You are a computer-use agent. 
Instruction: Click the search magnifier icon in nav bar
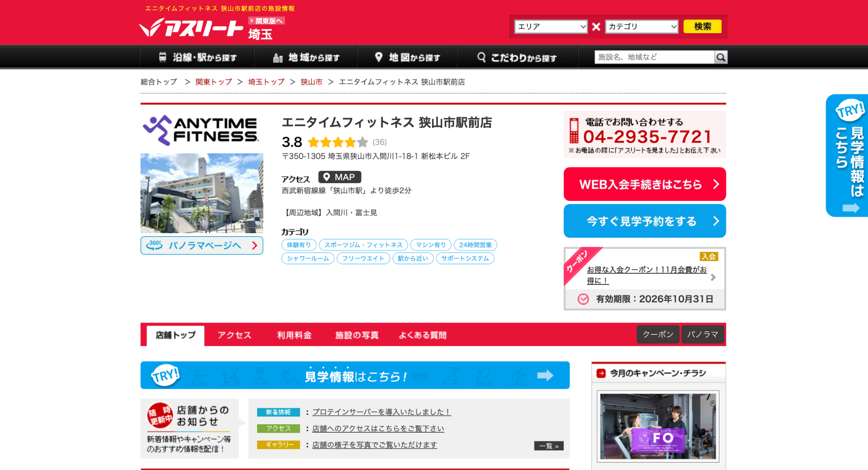point(721,57)
